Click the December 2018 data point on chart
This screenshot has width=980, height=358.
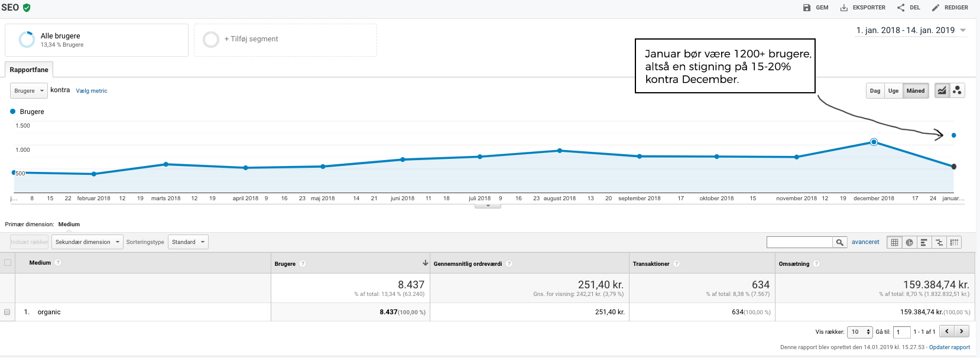[x=874, y=142]
